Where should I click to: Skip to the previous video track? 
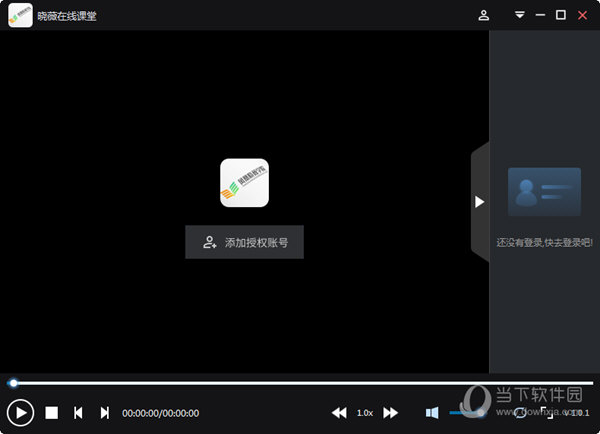(78, 413)
